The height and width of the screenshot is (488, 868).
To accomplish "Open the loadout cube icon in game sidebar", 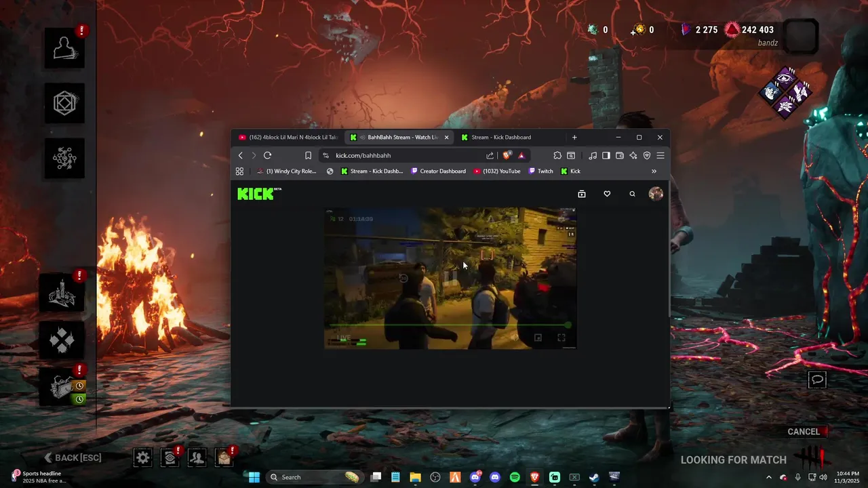I will tap(65, 103).
